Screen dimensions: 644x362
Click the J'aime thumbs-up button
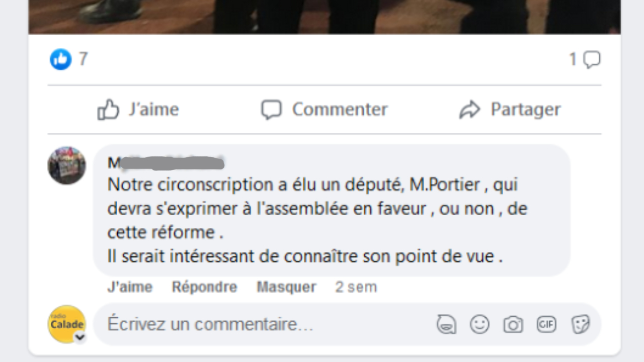[138, 110]
